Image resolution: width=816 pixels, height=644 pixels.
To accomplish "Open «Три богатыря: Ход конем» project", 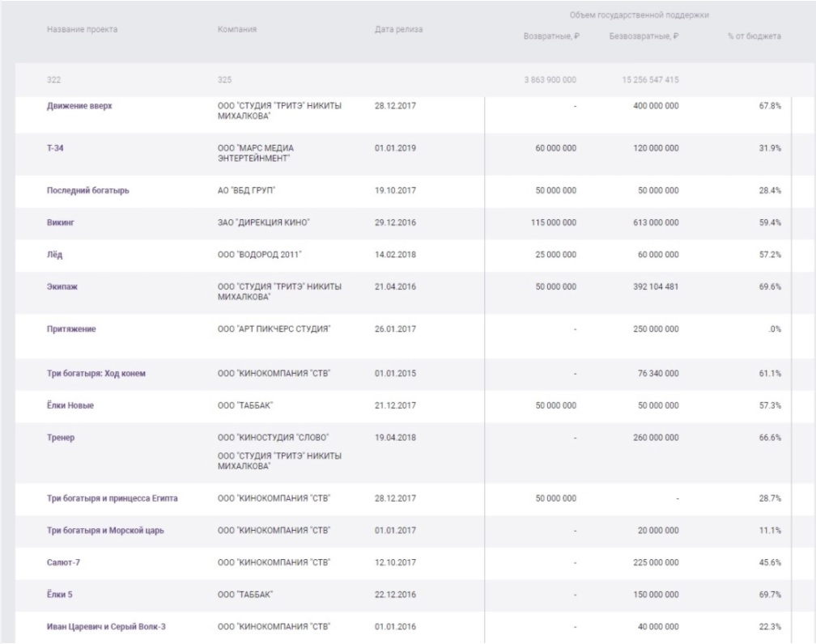I will coord(96,373).
